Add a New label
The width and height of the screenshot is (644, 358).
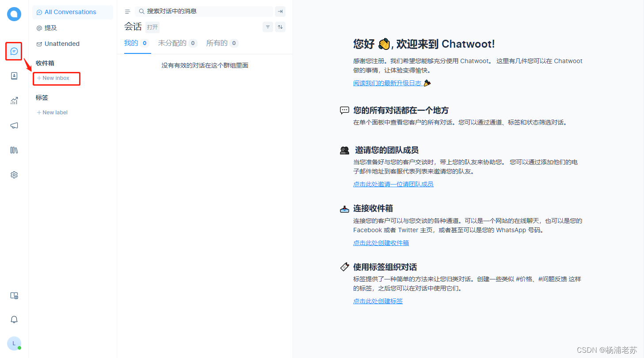click(52, 113)
